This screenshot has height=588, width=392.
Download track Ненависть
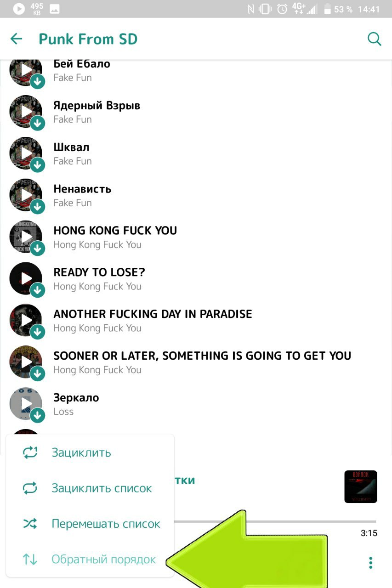(x=38, y=207)
